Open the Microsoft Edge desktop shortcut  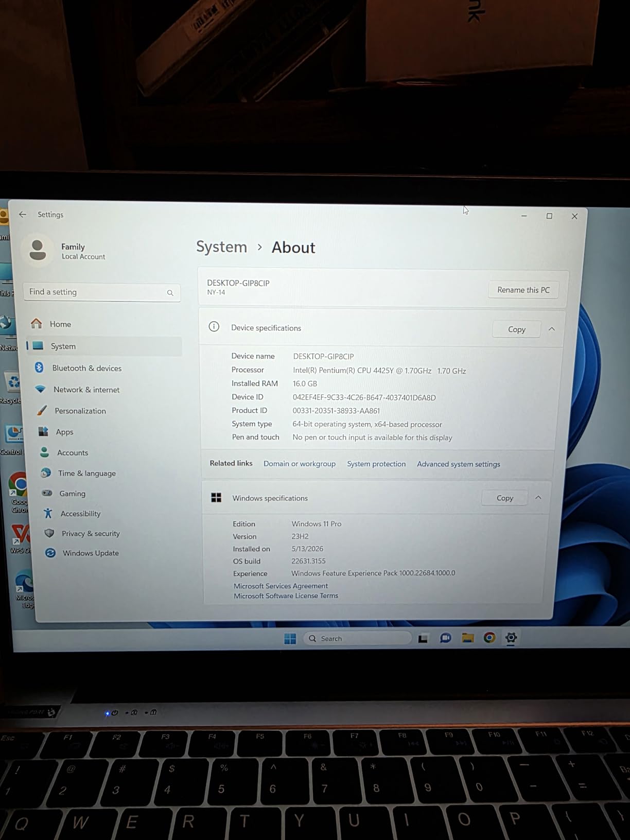(x=24, y=589)
